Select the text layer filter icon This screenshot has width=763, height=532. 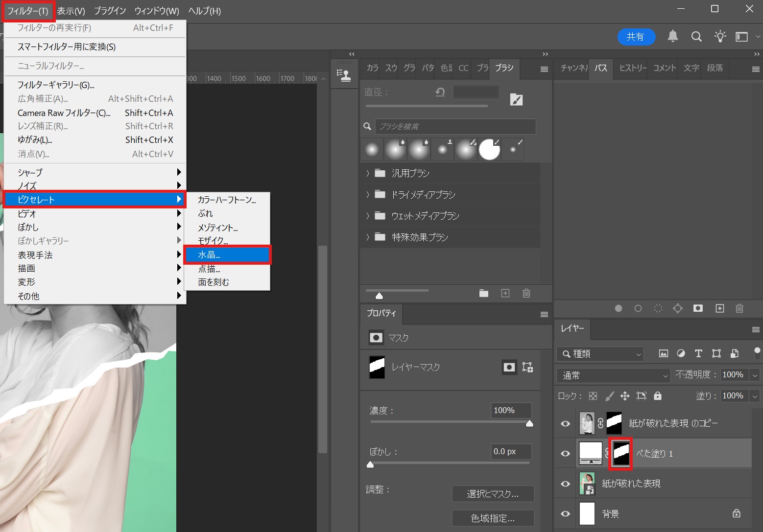(x=698, y=353)
